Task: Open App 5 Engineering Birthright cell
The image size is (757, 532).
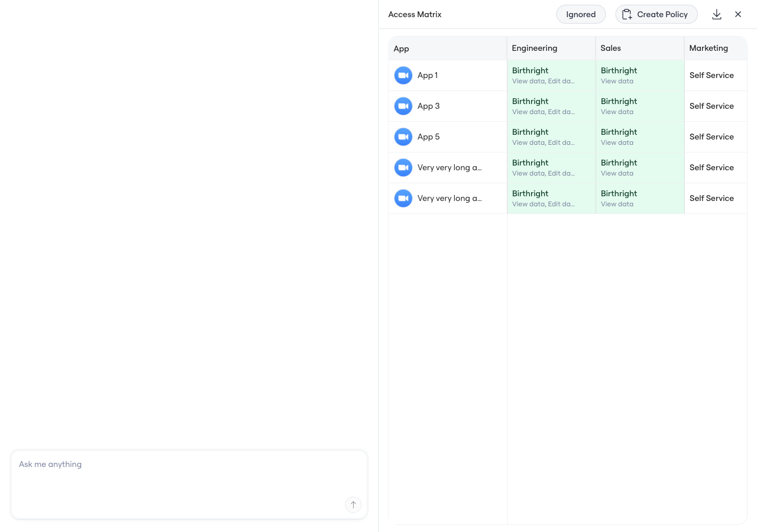Action: tap(551, 137)
